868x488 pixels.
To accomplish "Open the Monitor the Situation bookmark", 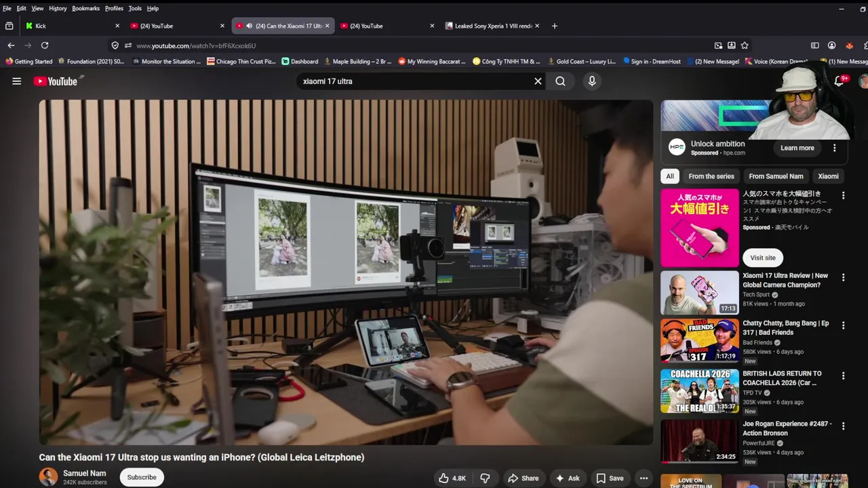I will (166, 61).
